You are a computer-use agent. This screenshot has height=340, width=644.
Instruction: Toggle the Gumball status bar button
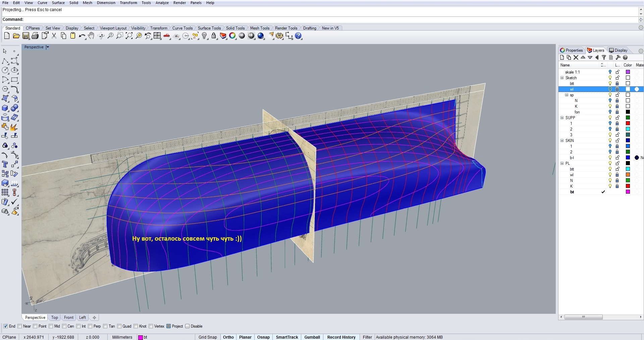click(312, 337)
